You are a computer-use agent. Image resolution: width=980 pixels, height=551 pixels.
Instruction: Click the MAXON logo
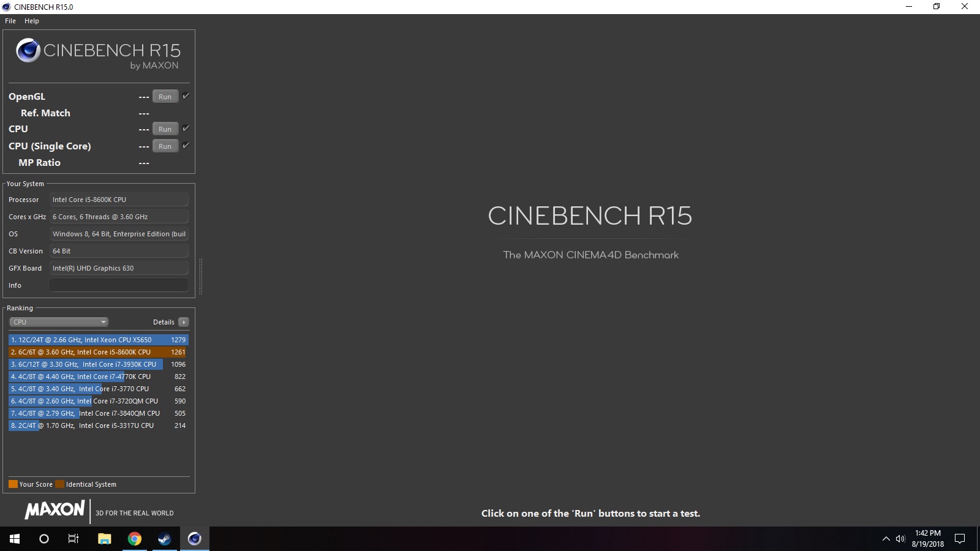(x=55, y=509)
